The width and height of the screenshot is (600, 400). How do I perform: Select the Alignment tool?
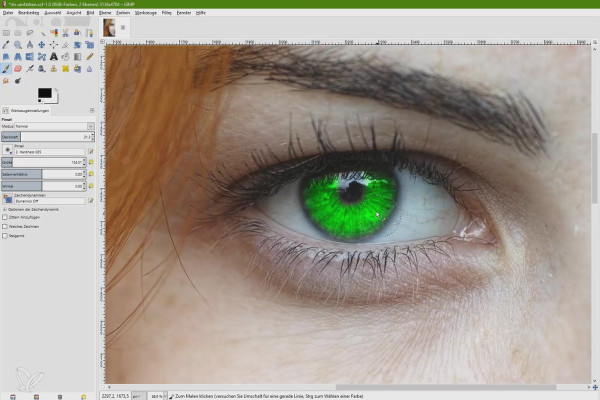(54, 45)
